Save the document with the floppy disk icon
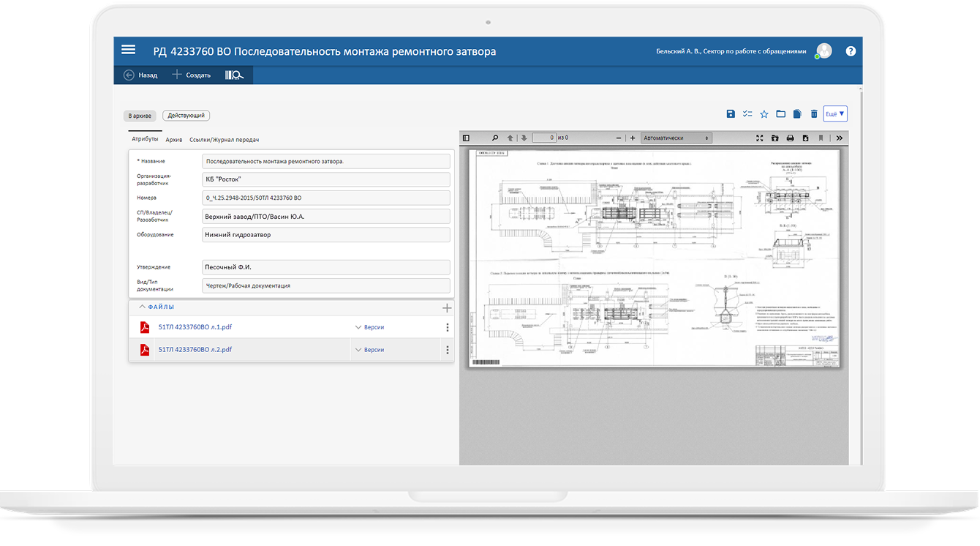This screenshot has width=980, height=546. point(730,114)
